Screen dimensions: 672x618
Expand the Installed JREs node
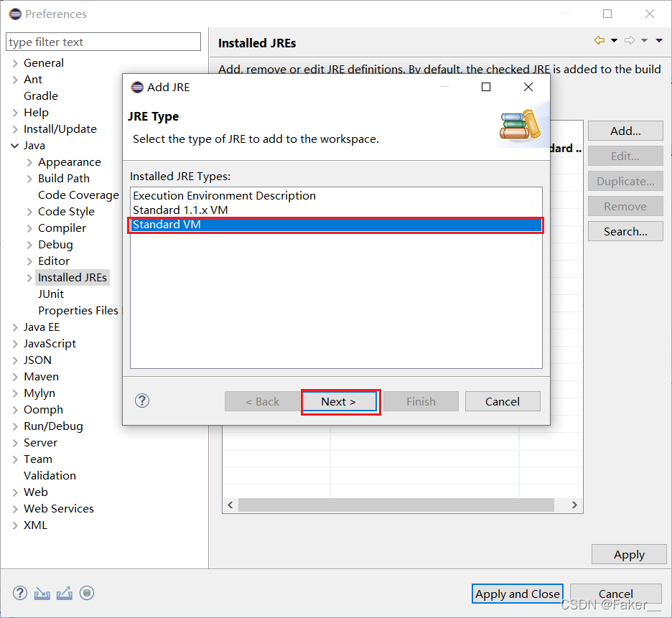(x=29, y=278)
